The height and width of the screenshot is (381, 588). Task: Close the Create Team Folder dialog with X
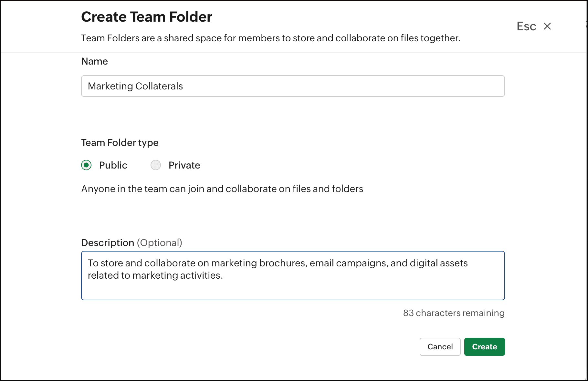(x=547, y=26)
